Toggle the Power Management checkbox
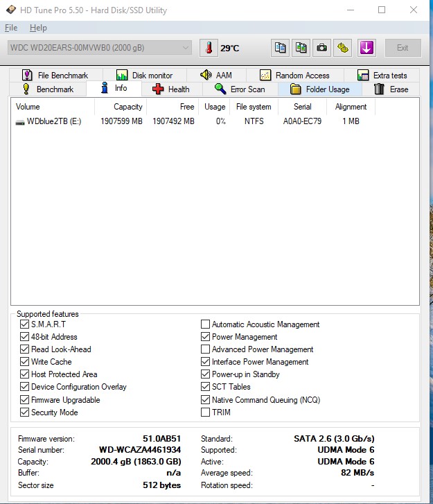The height and width of the screenshot is (504, 433). point(205,336)
